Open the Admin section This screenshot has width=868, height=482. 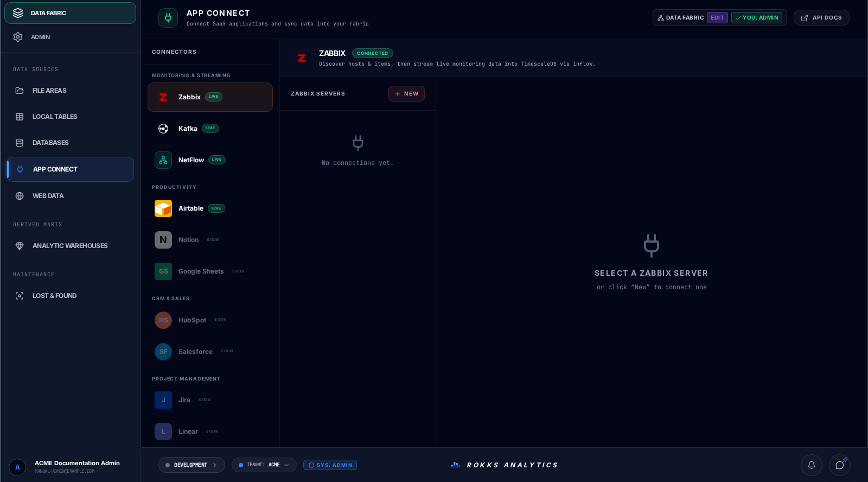point(70,37)
